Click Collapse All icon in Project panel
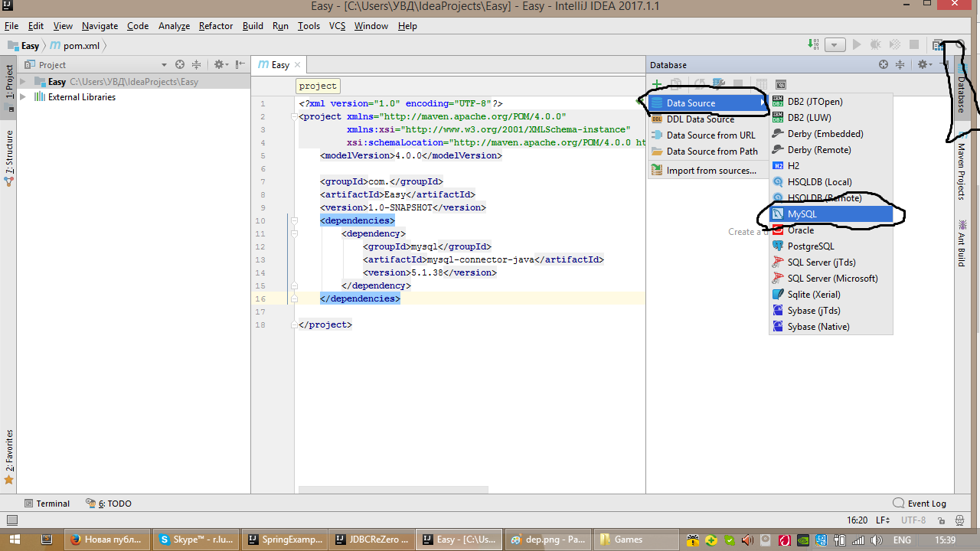This screenshot has width=980, height=551. 196,65
